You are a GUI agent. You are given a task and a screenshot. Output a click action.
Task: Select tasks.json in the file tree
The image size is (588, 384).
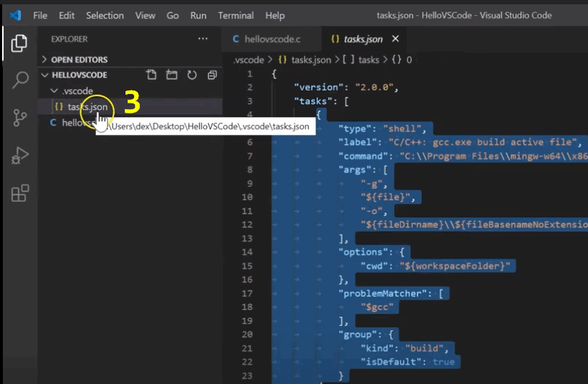click(x=87, y=107)
